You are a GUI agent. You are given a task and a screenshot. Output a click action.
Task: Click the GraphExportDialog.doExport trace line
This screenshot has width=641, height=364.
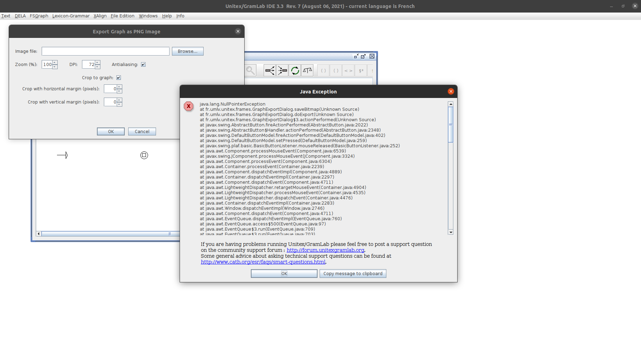point(277,115)
